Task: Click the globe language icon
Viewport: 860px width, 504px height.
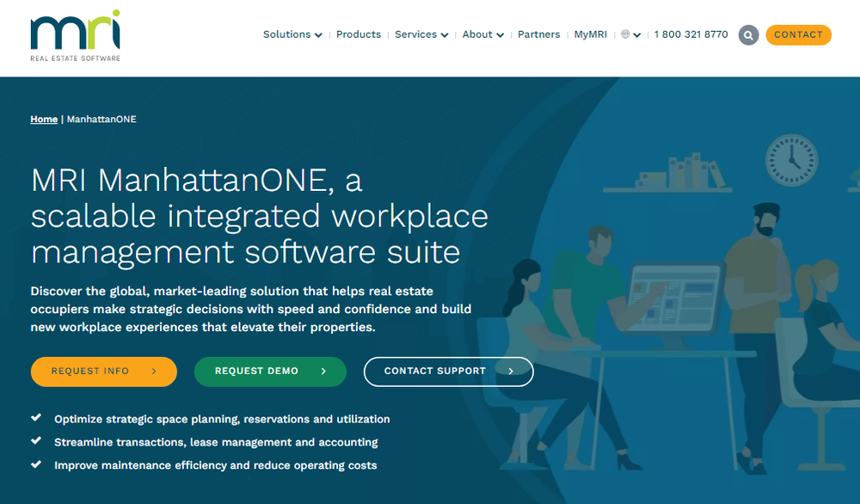Action: [x=625, y=34]
